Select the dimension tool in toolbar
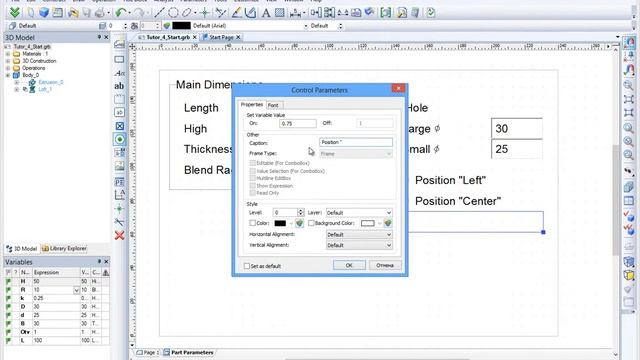The image size is (640, 360). click(296, 13)
